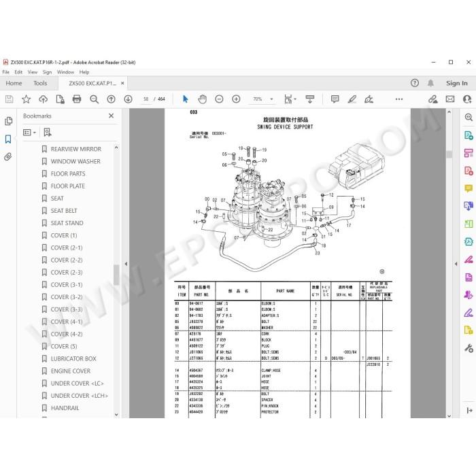Switch to the Tools tab
476x476 pixels.
[40, 83]
